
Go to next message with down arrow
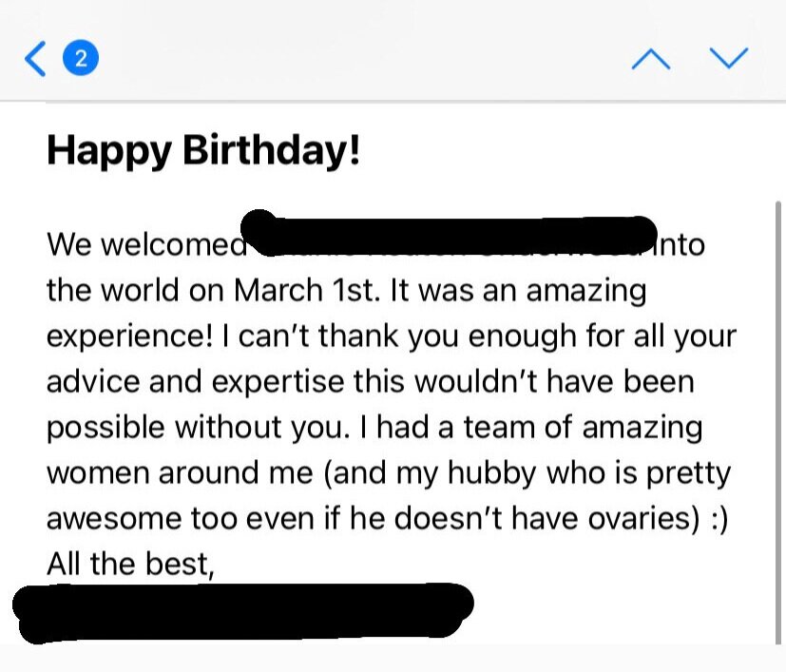tap(729, 58)
